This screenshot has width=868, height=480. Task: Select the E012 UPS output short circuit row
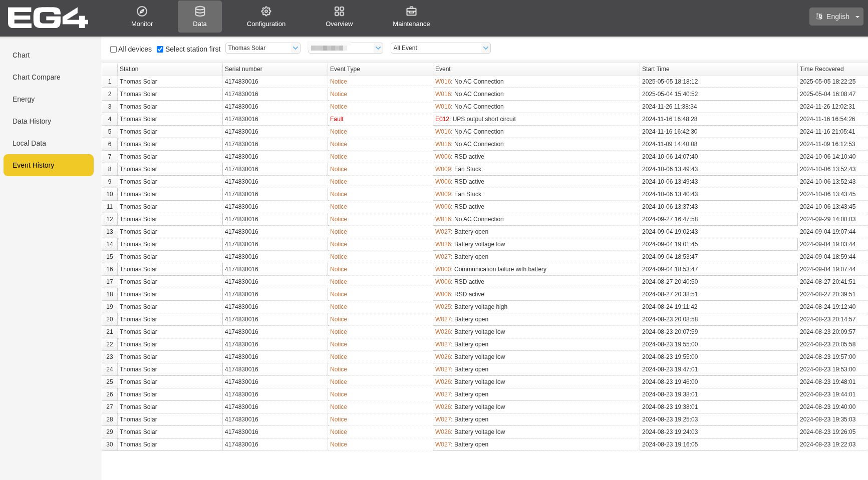point(475,119)
